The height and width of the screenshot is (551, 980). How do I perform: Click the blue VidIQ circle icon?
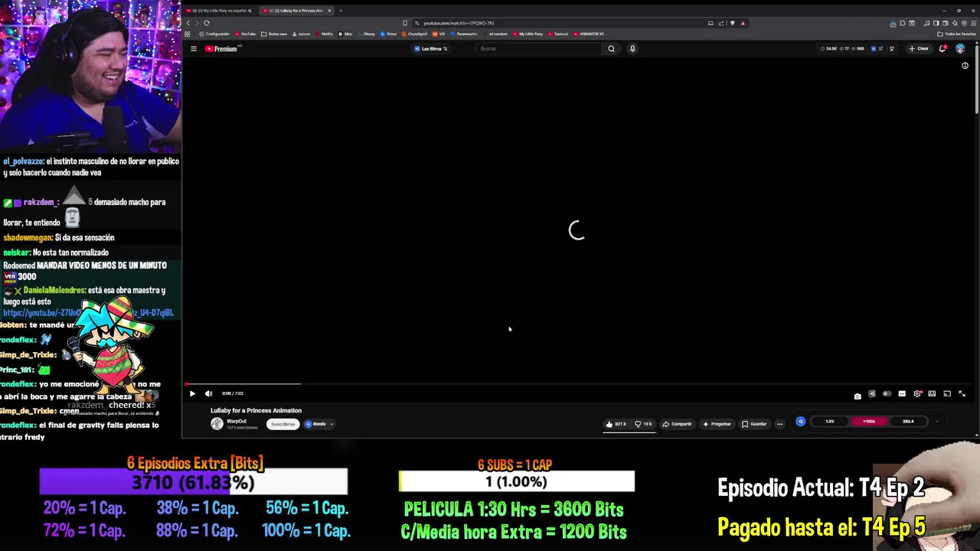coord(800,422)
